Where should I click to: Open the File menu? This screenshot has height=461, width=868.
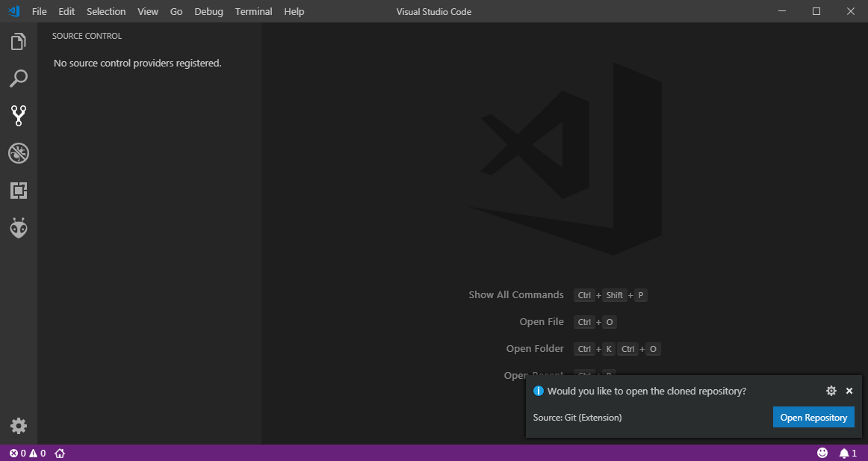coord(40,11)
